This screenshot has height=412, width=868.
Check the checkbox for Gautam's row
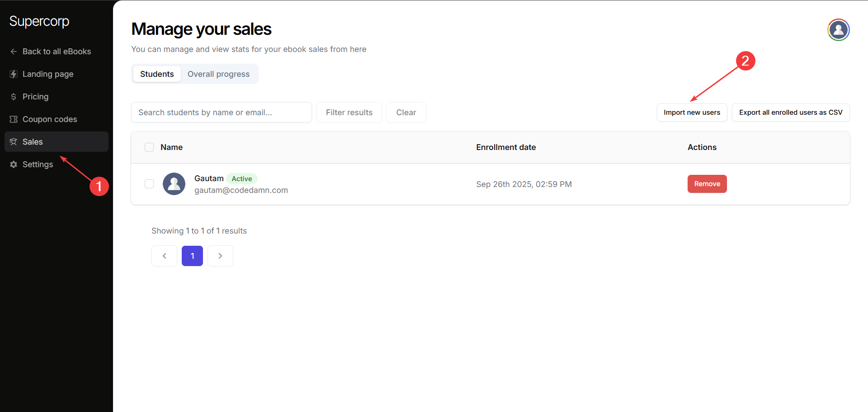[149, 184]
